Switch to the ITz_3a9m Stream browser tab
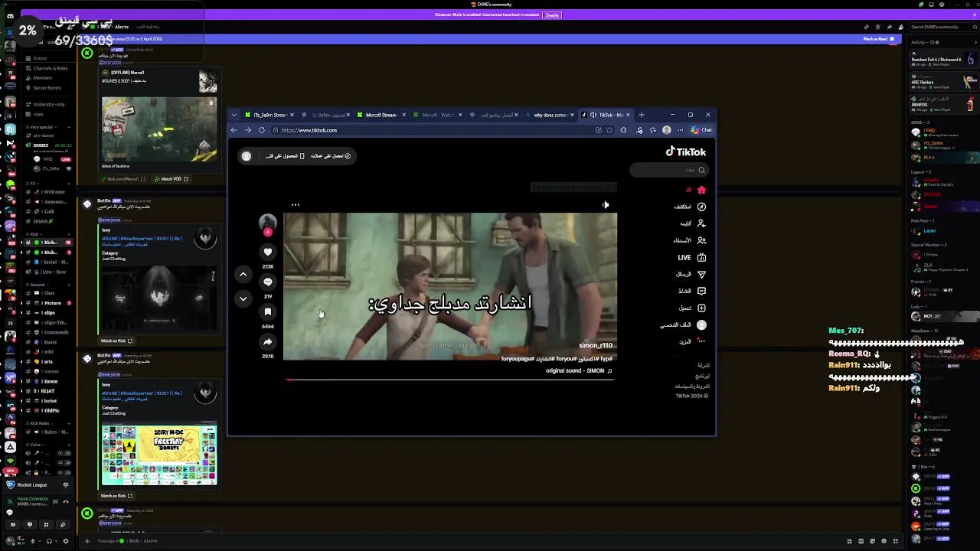 click(x=269, y=115)
